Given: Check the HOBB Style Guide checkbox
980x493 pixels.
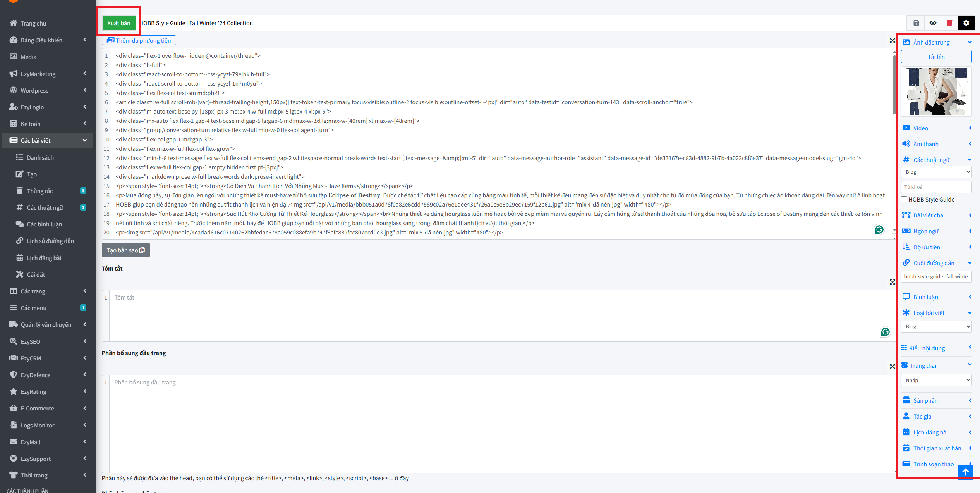Looking at the screenshot, I should tap(904, 199).
